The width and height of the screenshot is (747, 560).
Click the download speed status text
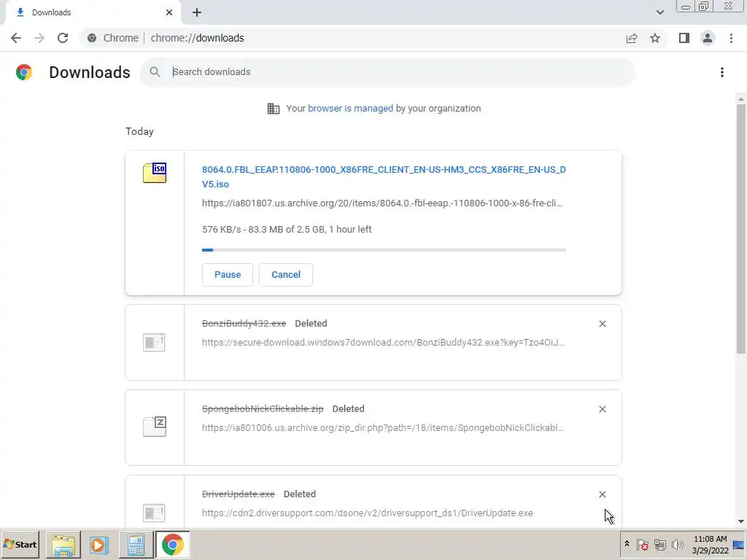[x=287, y=230]
